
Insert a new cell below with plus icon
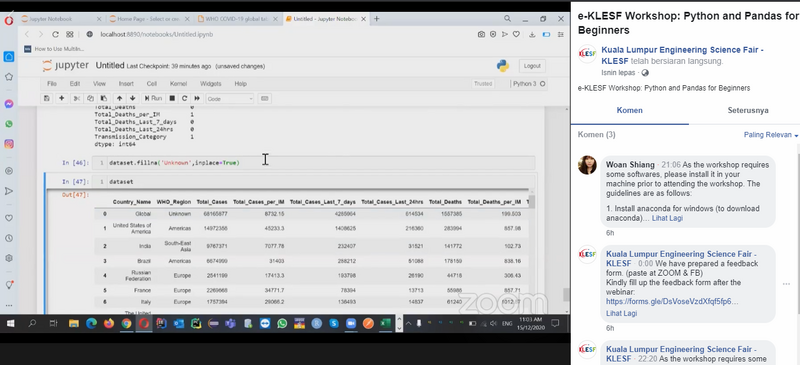pyautogui.click(x=62, y=99)
